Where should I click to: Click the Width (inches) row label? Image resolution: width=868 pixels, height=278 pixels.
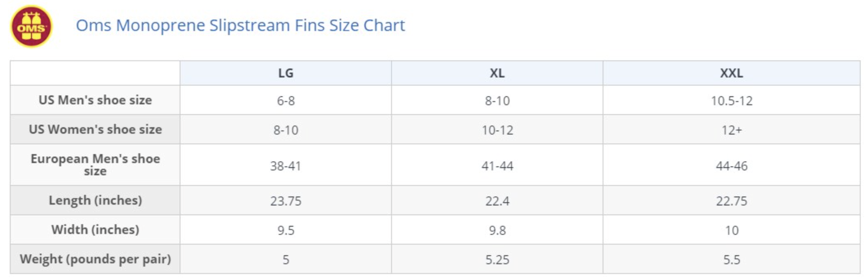95,229
